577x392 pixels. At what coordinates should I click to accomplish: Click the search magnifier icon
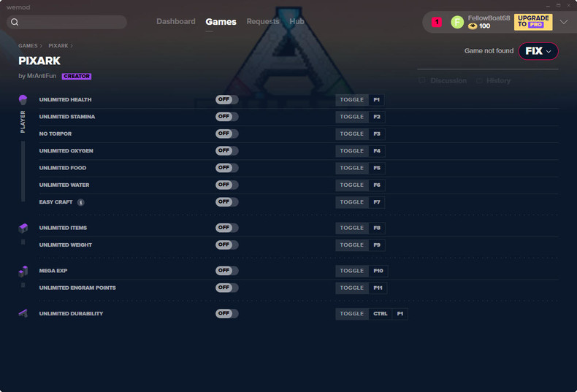[15, 22]
